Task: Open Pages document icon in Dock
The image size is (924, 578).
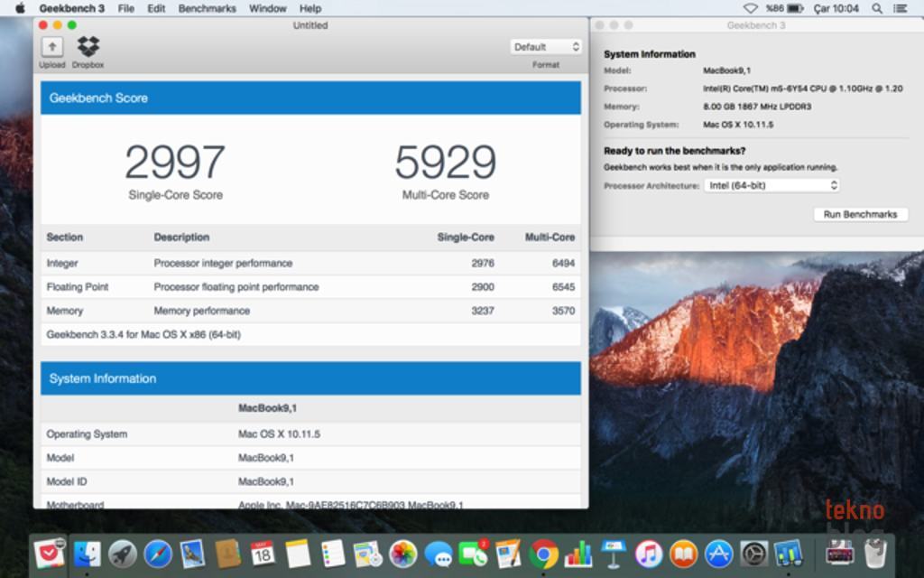Action: pos(508,555)
